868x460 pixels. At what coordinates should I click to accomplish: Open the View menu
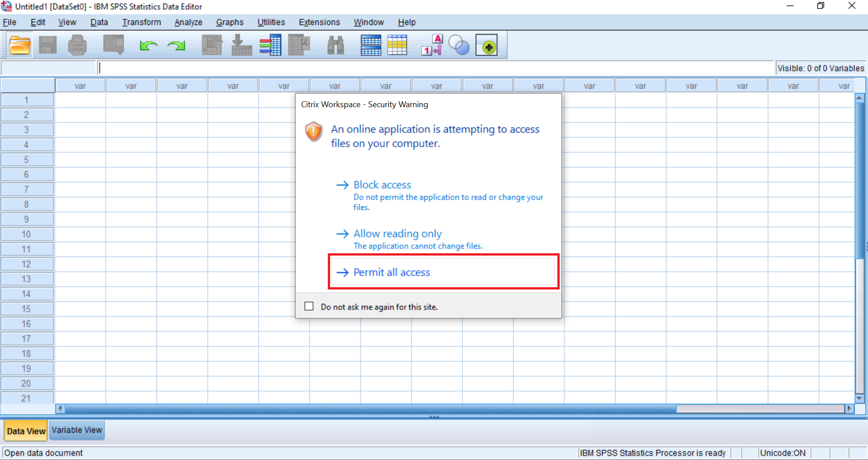coord(67,22)
